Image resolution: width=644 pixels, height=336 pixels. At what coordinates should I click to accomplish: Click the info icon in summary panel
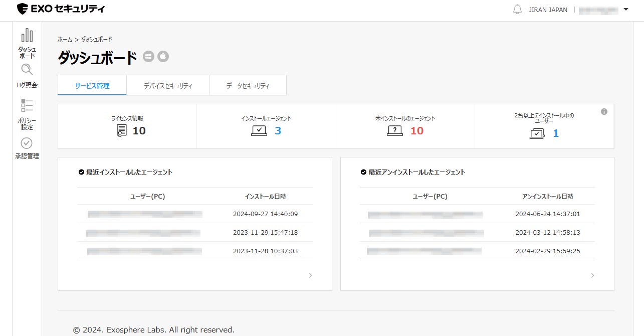[604, 112]
